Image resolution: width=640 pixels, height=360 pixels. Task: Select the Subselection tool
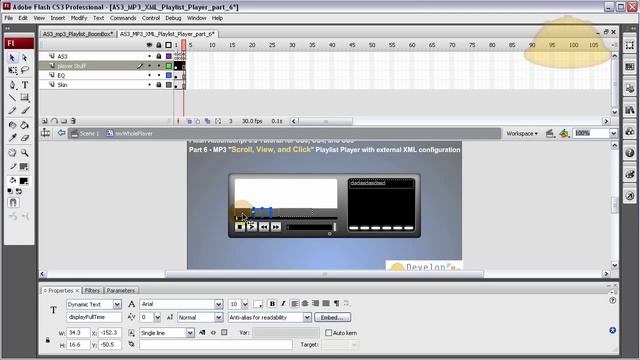coord(25,58)
